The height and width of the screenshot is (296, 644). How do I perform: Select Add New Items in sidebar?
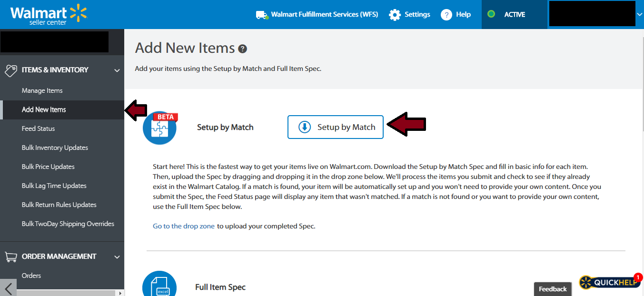62,109
